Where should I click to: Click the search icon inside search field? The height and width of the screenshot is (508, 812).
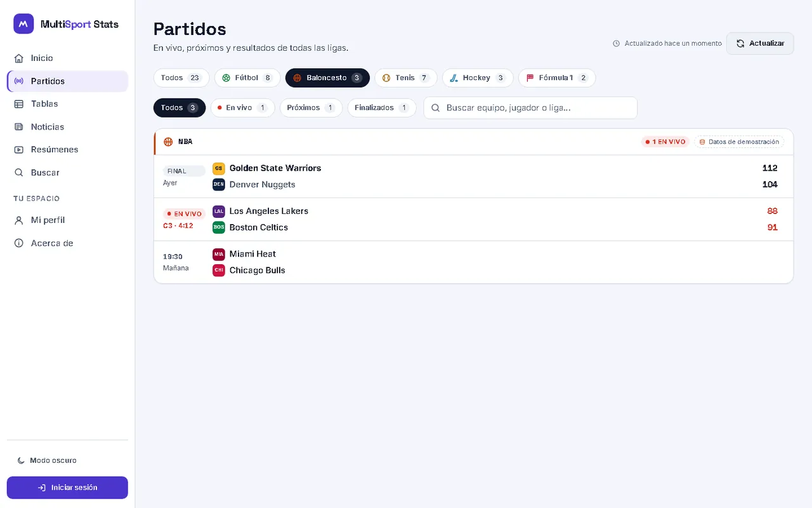(436, 107)
